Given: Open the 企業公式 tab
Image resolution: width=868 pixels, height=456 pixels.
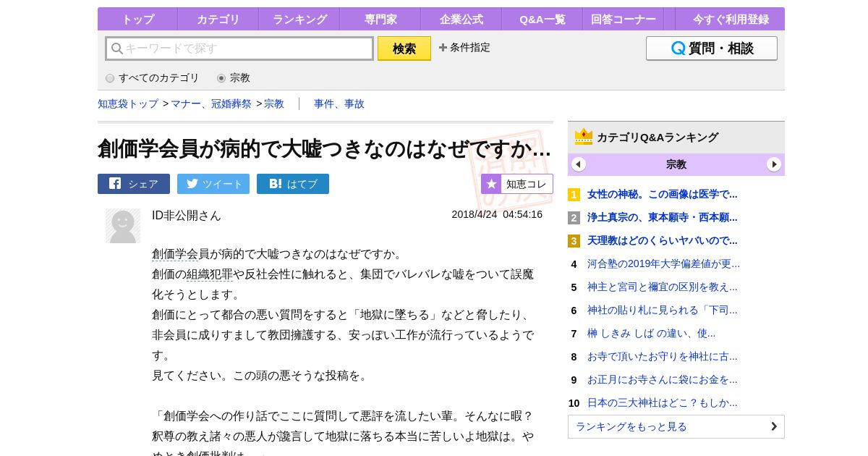Looking at the screenshot, I should click(461, 19).
